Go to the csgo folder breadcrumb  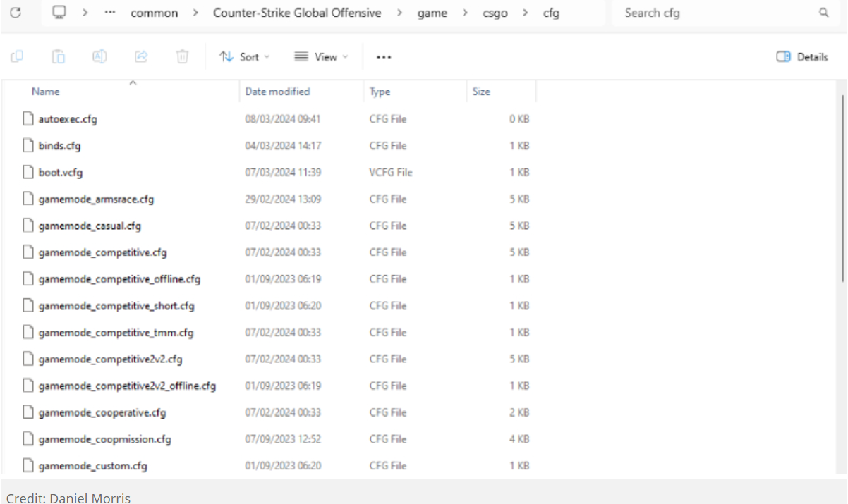pos(495,13)
